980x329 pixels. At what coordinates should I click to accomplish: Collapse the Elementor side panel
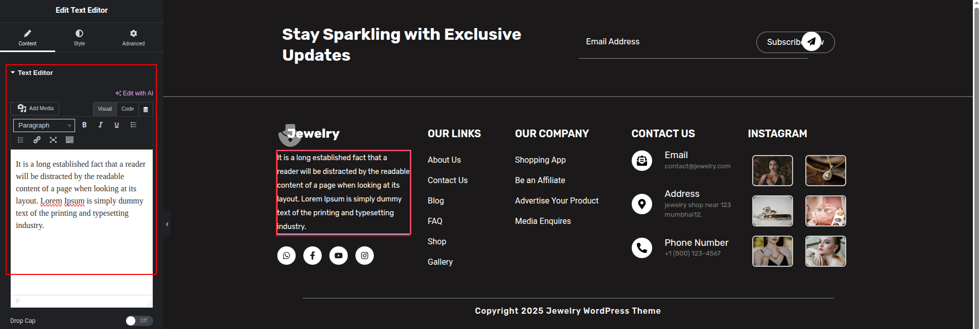click(167, 224)
